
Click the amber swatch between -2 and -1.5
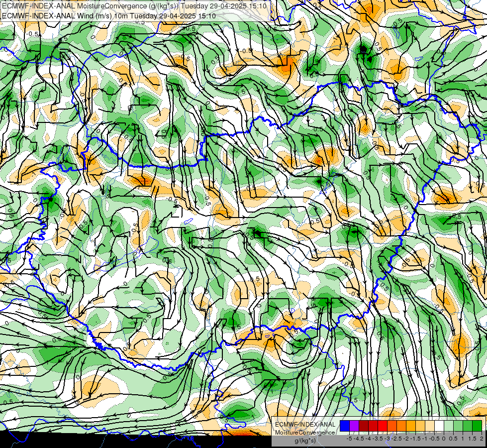coord(411,426)
